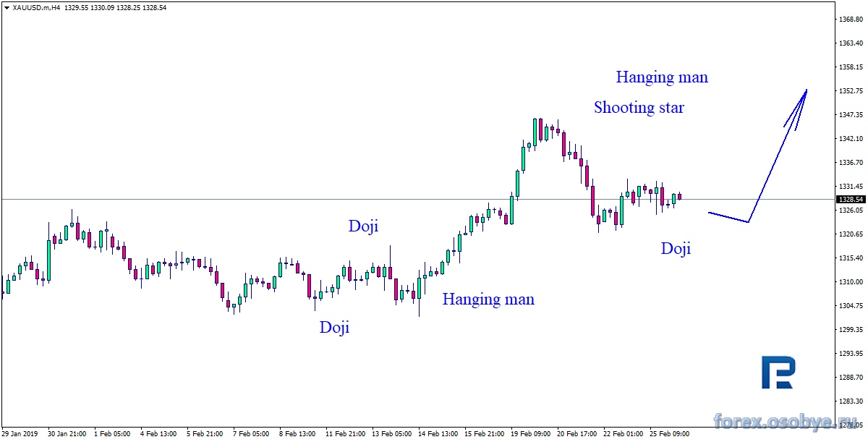Click time axis label 13 Feb 05:00

click(392, 434)
